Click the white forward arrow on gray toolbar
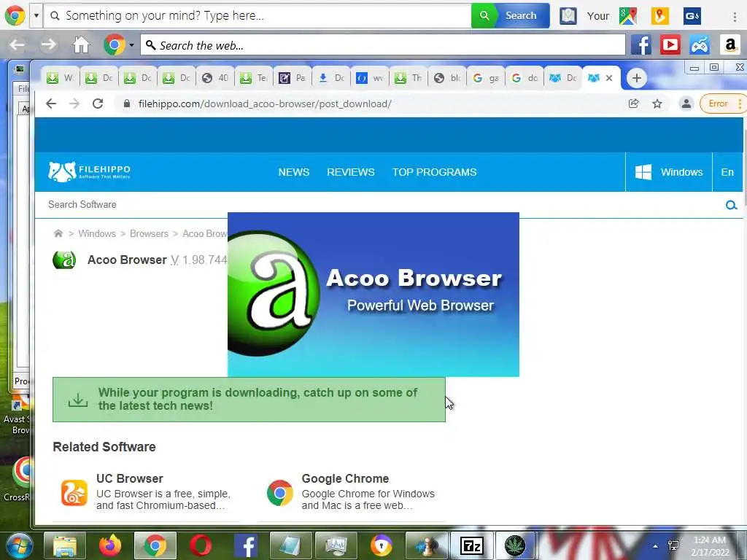The image size is (747, 560). 49,45
